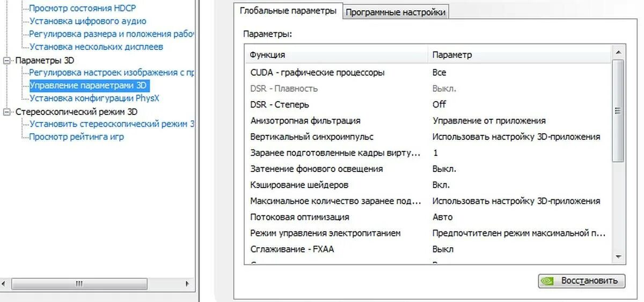Click the settings list scroll-down arrow
The height and width of the screenshot is (302, 644).
(618, 256)
